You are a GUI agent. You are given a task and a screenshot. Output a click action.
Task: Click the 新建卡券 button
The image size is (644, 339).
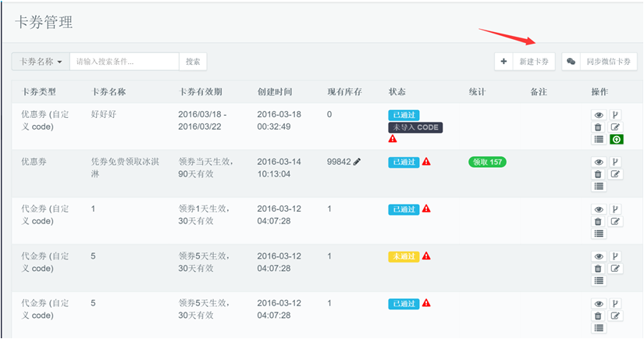[x=525, y=62]
